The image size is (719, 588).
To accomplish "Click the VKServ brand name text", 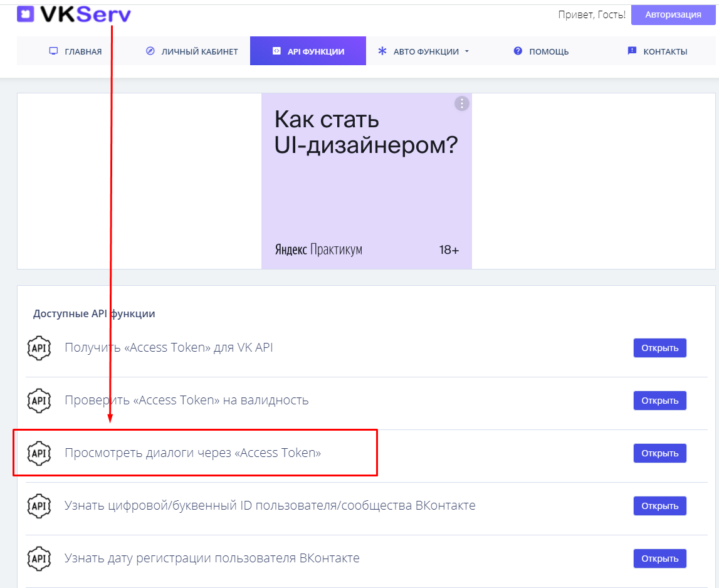I will point(86,14).
